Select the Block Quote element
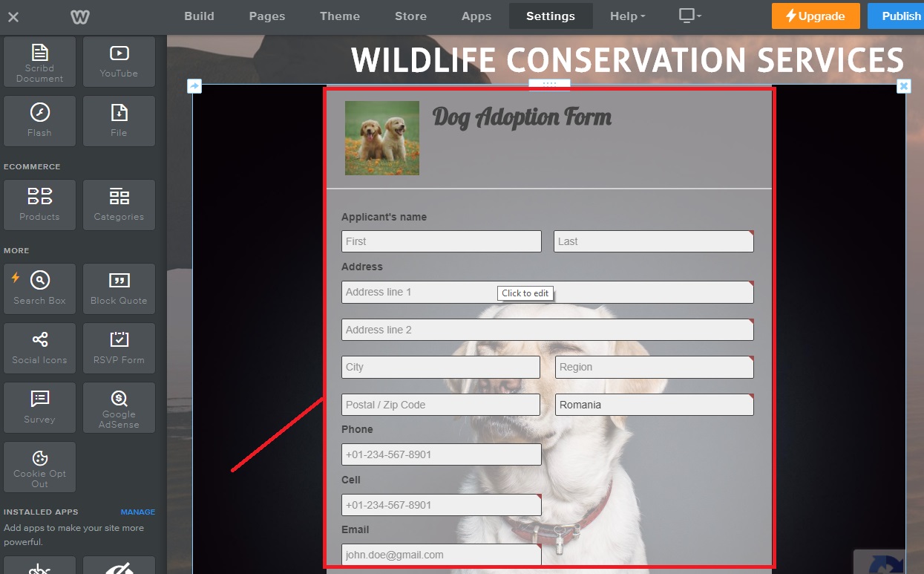 tap(119, 289)
